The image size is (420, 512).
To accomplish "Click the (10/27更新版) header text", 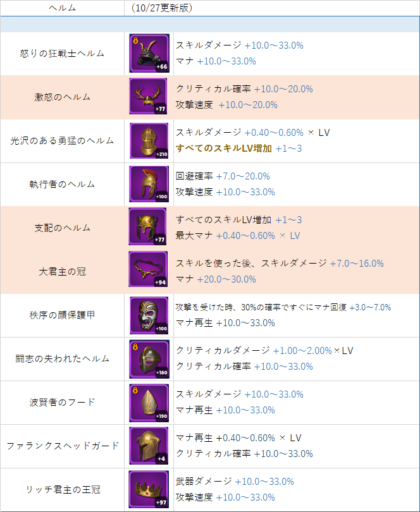I will 162,7.
